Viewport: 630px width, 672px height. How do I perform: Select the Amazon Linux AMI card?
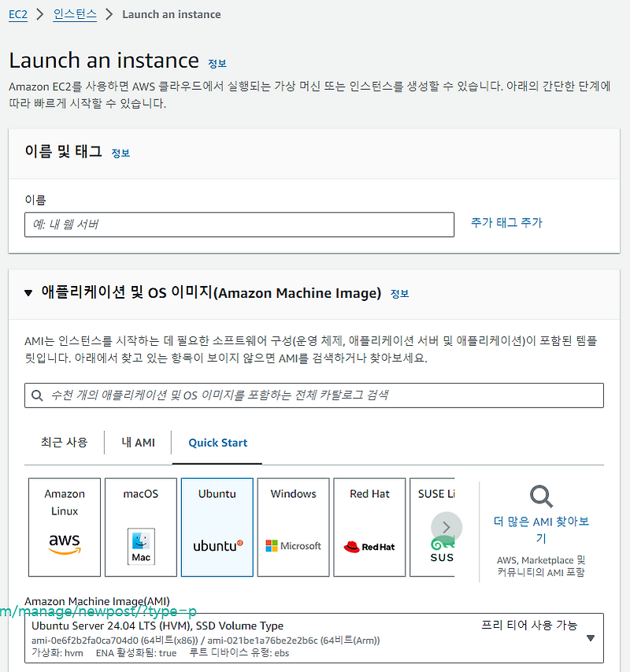(64, 526)
